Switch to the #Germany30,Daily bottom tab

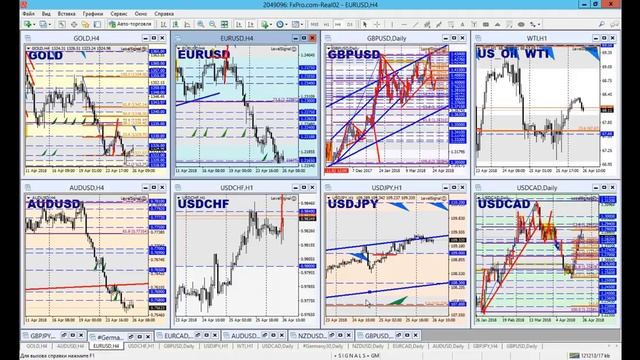322,346
